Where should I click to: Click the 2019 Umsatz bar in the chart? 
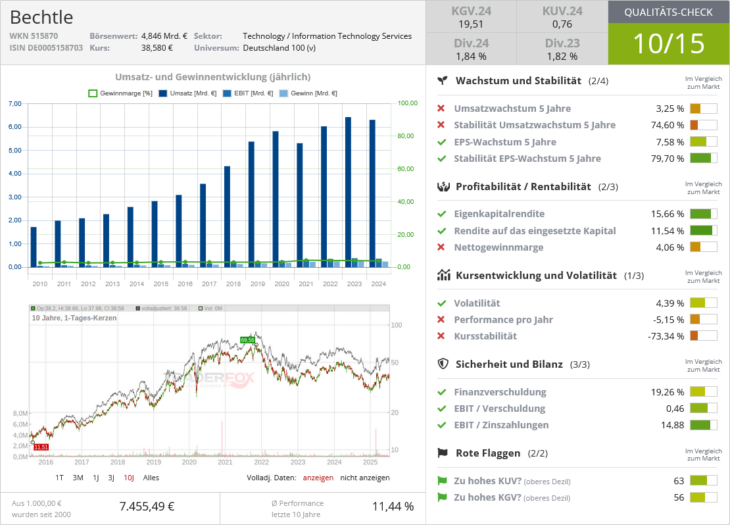(251, 204)
